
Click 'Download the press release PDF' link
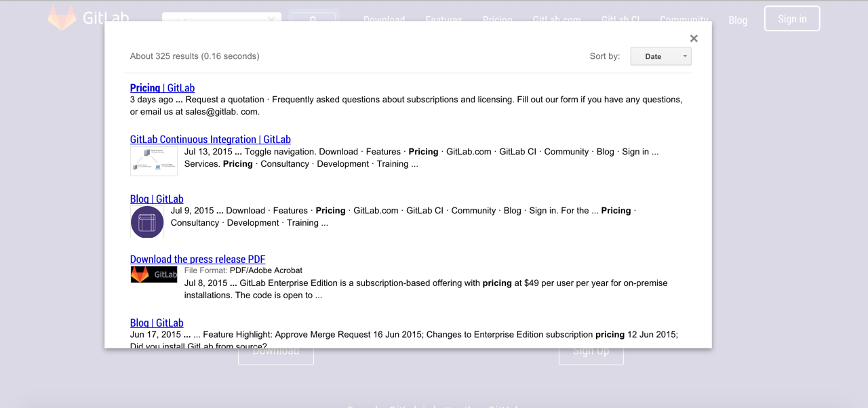tap(197, 259)
